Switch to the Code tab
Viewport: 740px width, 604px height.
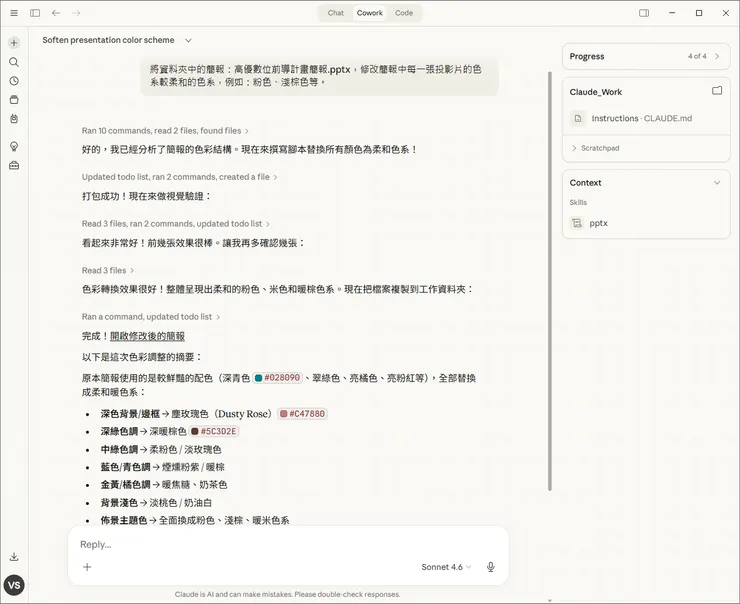coord(404,13)
